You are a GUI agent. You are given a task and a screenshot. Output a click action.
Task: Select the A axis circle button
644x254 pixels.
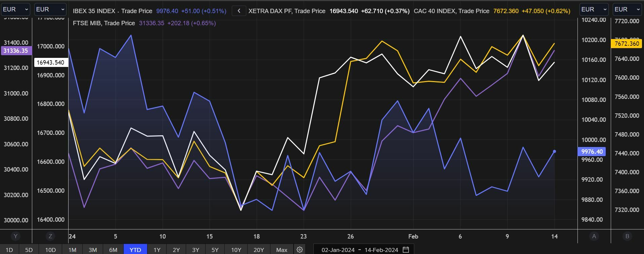(594, 236)
